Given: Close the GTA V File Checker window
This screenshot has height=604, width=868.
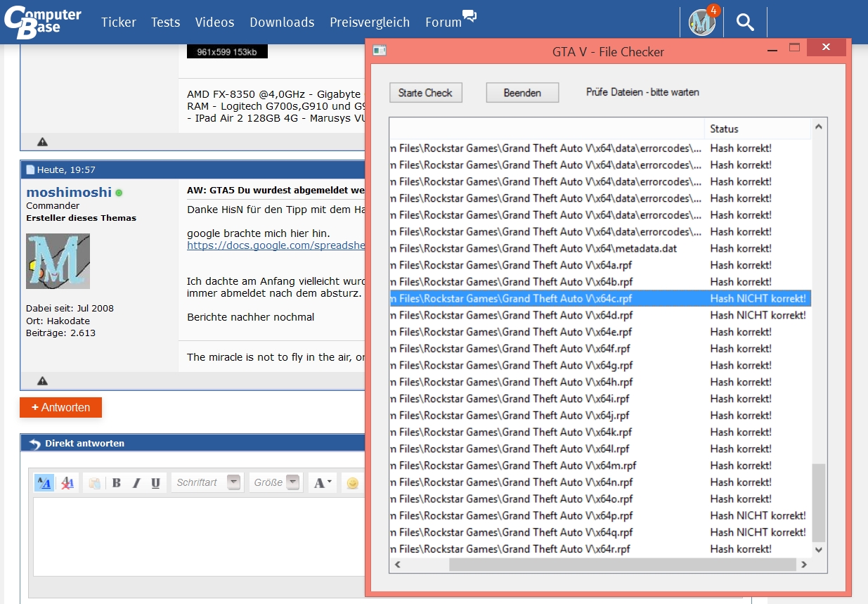Looking at the screenshot, I should coord(826,48).
